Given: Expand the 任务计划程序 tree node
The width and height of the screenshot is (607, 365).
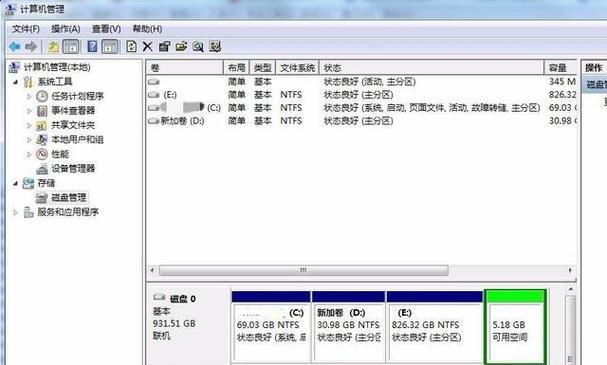Looking at the screenshot, I should pos(29,96).
